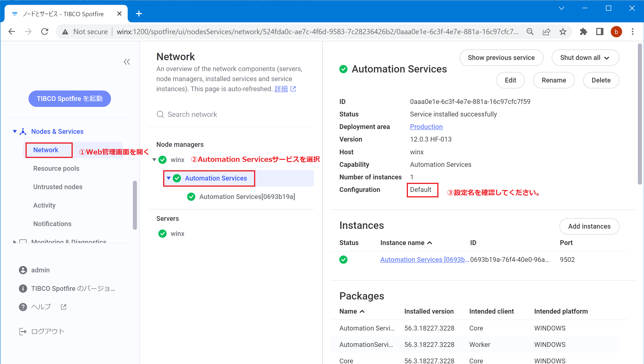Screen dimensions: 644x364
Task: Click the Nodes & Services network icon
Action: point(23,132)
